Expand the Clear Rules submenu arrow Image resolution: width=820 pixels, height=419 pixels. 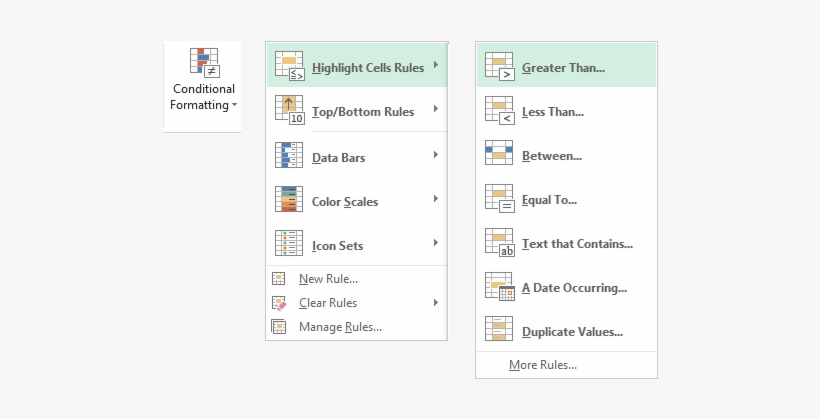tap(436, 302)
